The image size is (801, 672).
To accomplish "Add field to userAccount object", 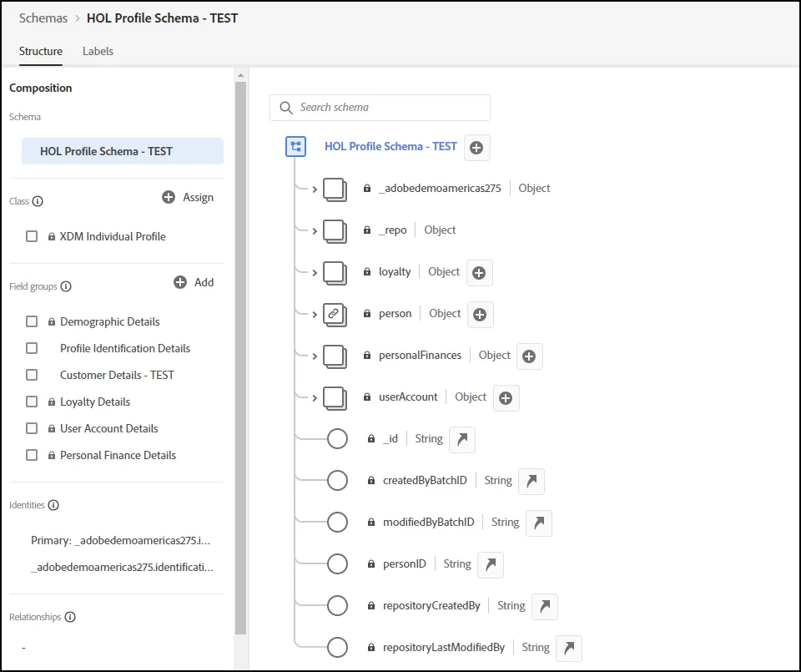I will pyautogui.click(x=506, y=398).
